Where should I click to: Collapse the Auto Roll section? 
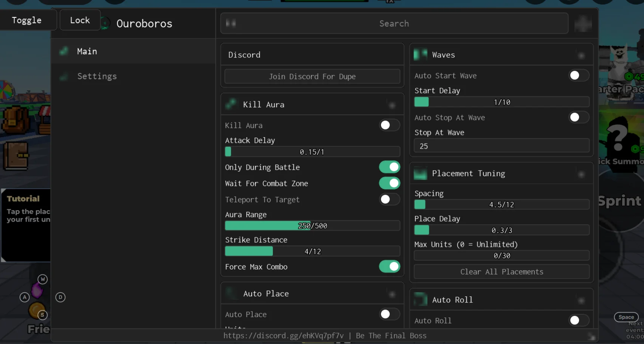pyautogui.click(x=581, y=301)
